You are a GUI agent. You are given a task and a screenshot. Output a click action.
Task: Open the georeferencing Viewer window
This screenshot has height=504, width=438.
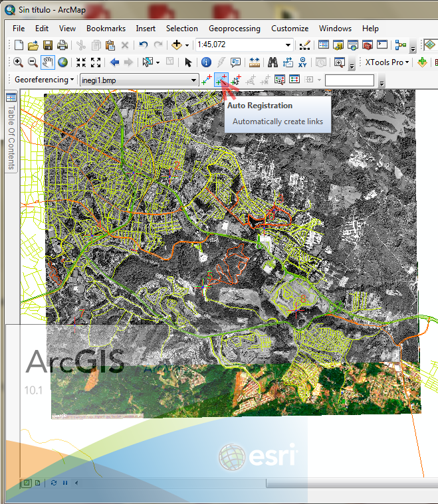tap(280, 80)
